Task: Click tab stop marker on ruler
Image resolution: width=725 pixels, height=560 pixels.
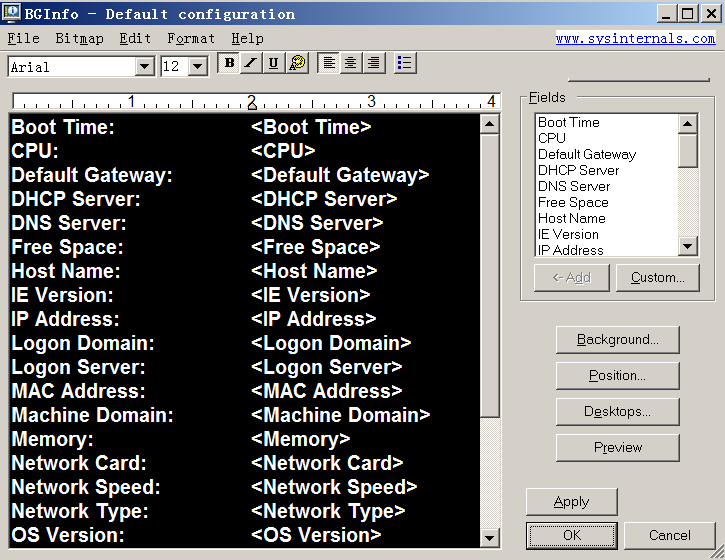Action: (x=252, y=105)
